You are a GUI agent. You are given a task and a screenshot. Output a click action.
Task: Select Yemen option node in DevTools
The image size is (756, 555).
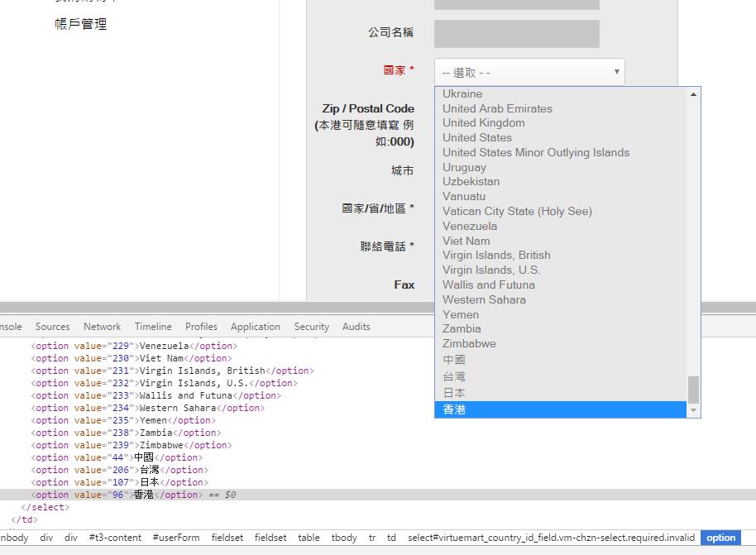click(123, 420)
